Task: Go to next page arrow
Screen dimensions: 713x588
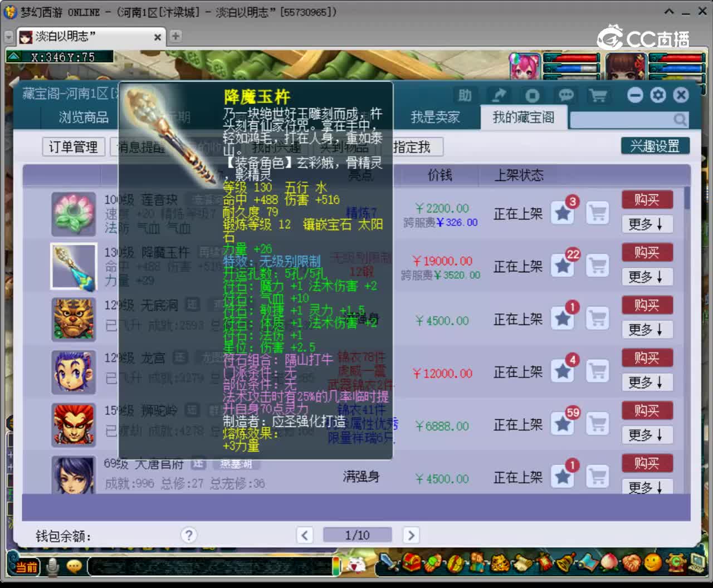Action: (x=411, y=535)
